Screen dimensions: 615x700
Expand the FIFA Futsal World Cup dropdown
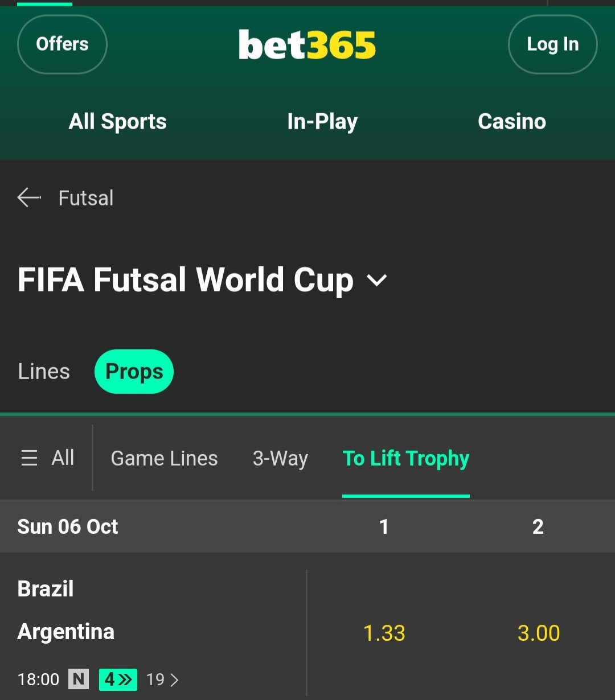pos(376,280)
